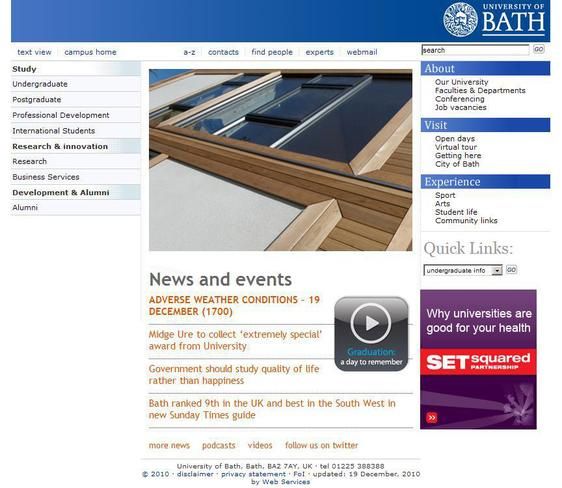
Task: Click the GO button next to Quick Links
Action: [x=511, y=269]
